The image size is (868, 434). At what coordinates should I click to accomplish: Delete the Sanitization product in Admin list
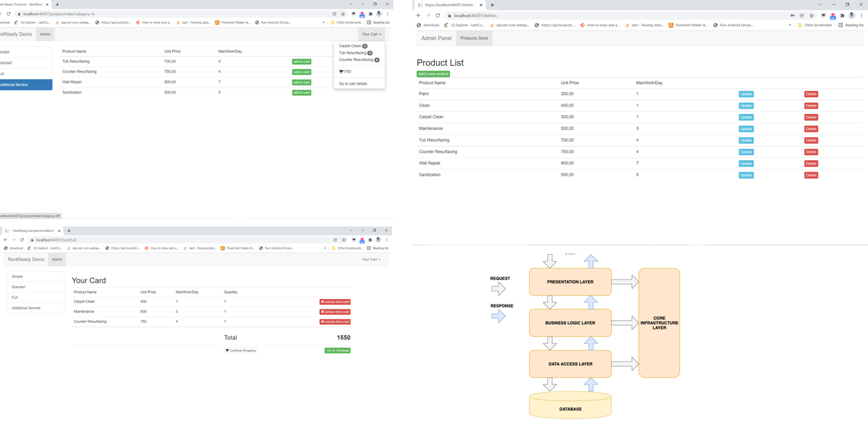[810, 175]
